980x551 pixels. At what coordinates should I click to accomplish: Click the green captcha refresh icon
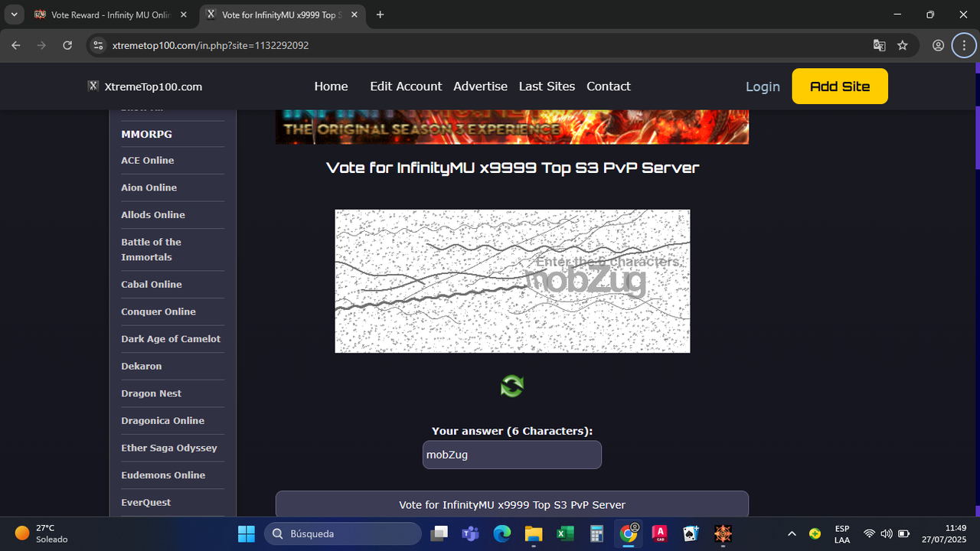(512, 386)
